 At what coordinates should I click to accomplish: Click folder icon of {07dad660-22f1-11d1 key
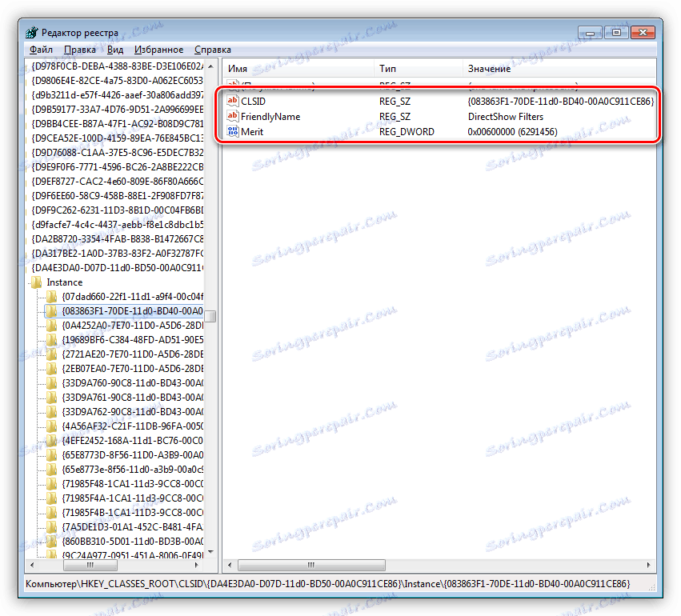click(x=52, y=297)
